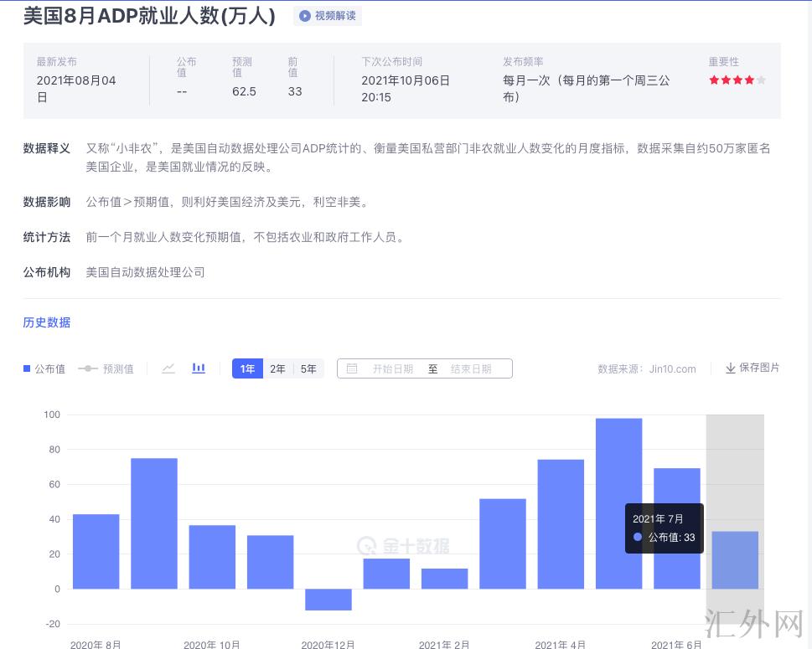The height and width of the screenshot is (649, 812).
Task: Switch to line chart view
Action: (x=168, y=368)
